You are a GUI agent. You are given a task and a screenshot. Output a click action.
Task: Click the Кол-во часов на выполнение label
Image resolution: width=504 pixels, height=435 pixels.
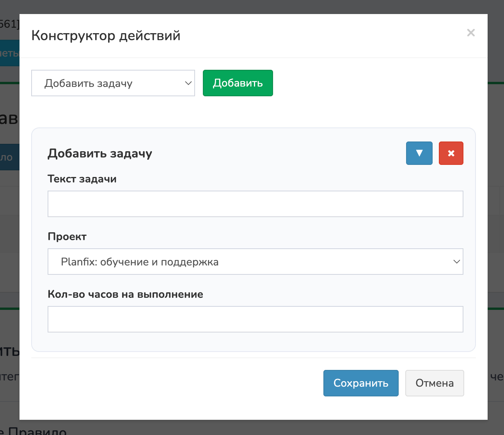coord(125,294)
